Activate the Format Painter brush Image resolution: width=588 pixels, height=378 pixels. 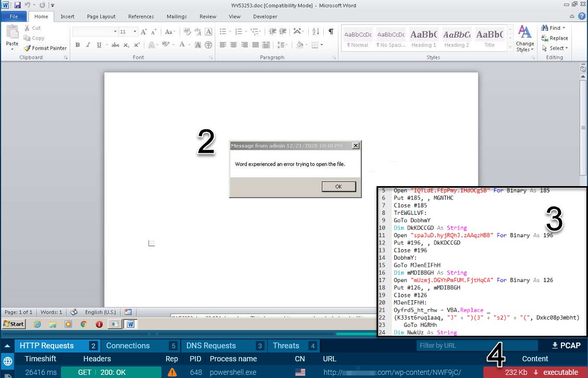point(45,48)
